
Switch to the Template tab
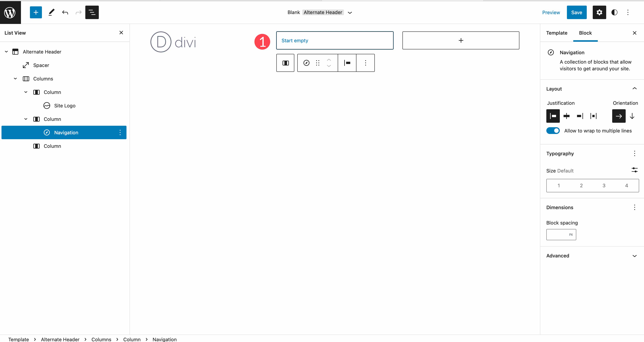coord(557,33)
